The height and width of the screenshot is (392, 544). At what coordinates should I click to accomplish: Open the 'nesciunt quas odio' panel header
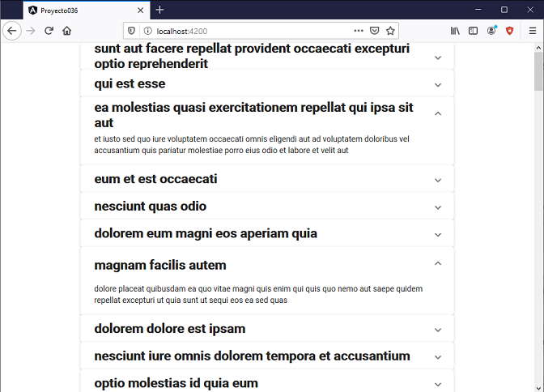click(267, 207)
